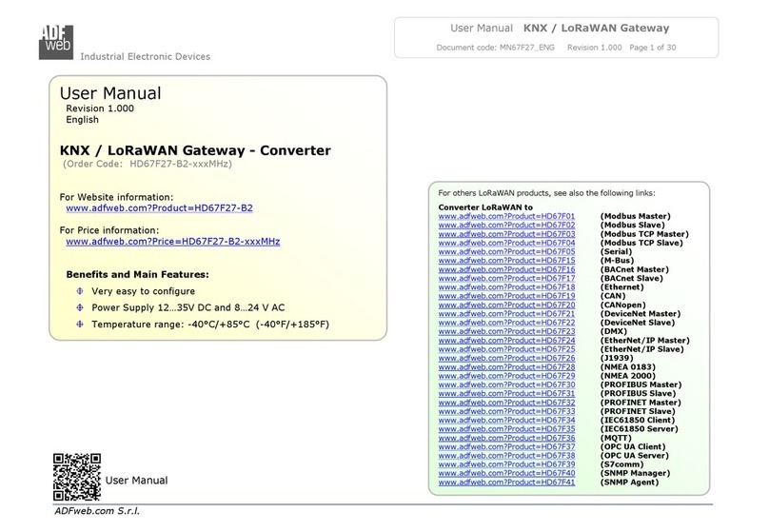Open the HD67F24 EtherNet/IP Master link
The height and width of the screenshot is (532, 769).
506,341
